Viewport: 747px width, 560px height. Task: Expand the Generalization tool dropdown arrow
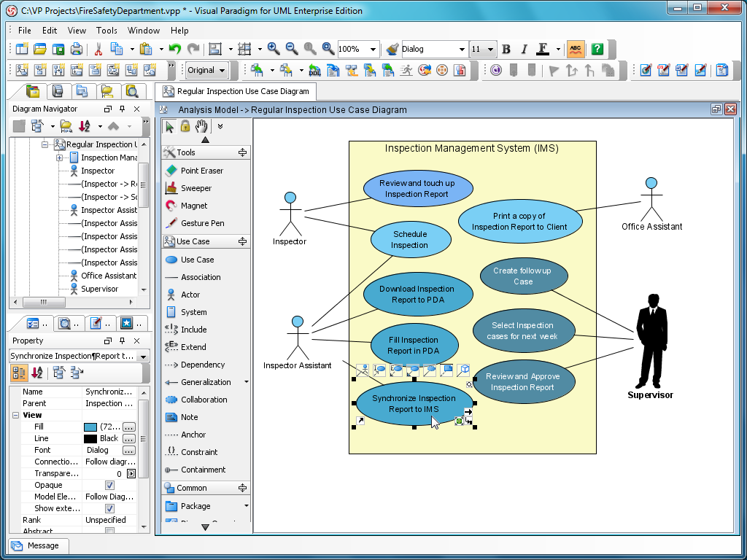tap(247, 382)
